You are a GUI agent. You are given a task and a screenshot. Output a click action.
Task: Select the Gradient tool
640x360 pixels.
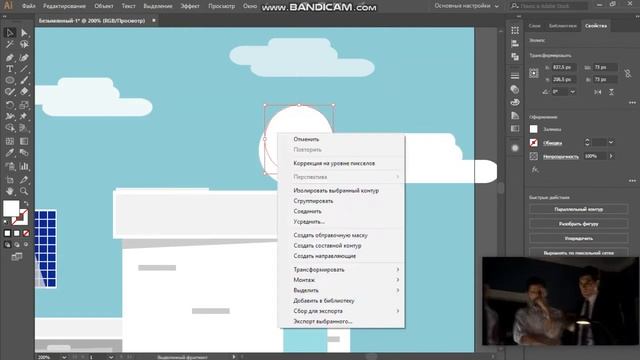[24, 141]
